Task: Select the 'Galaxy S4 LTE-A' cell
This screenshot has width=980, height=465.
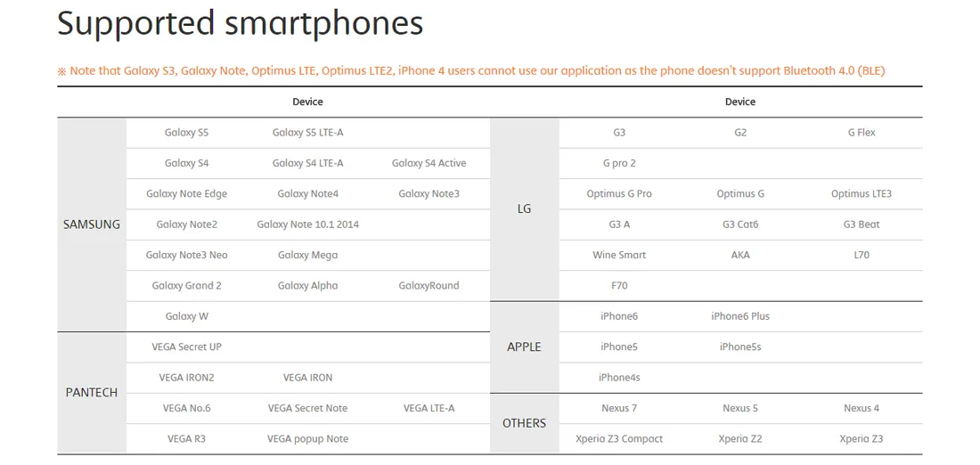Action: tap(308, 163)
